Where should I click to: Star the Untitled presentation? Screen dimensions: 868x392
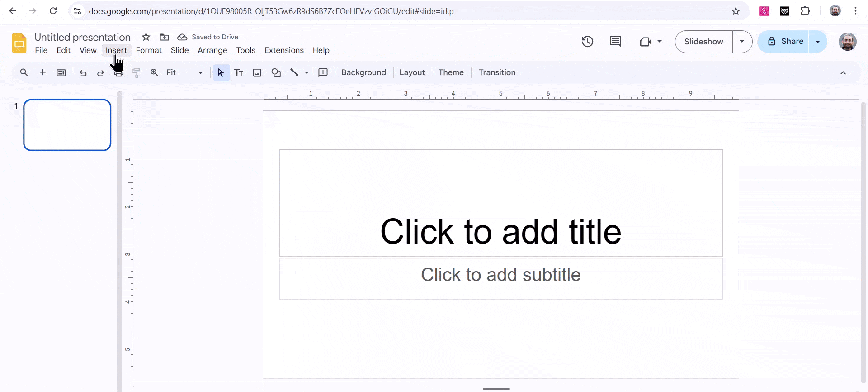click(x=146, y=37)
